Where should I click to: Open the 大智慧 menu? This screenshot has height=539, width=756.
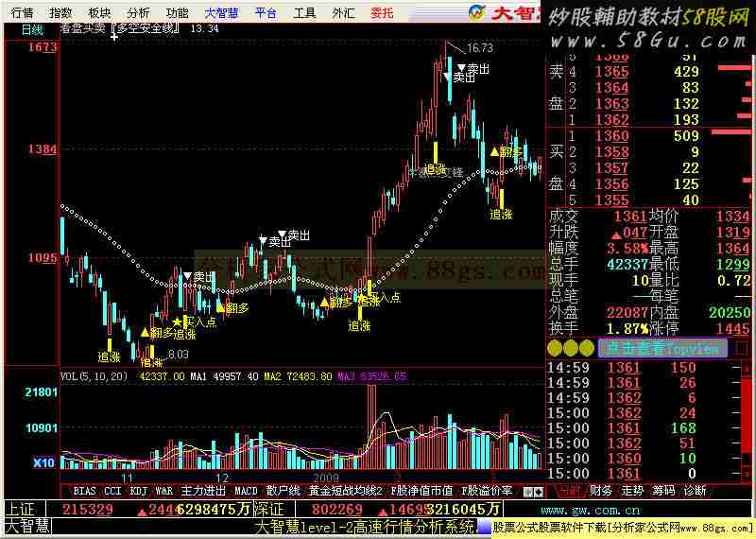point(221,12)
